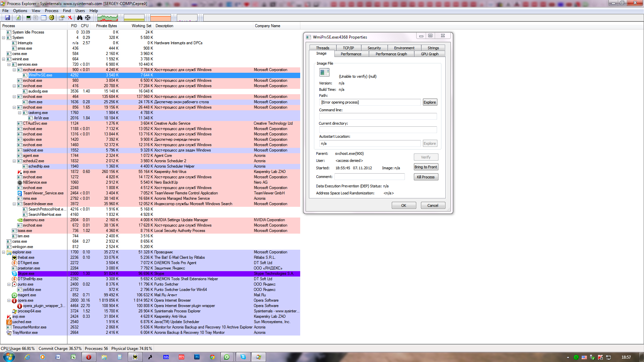
Task: Toggle the process tree view toolbar icon
Action: [x=36, y=18]
